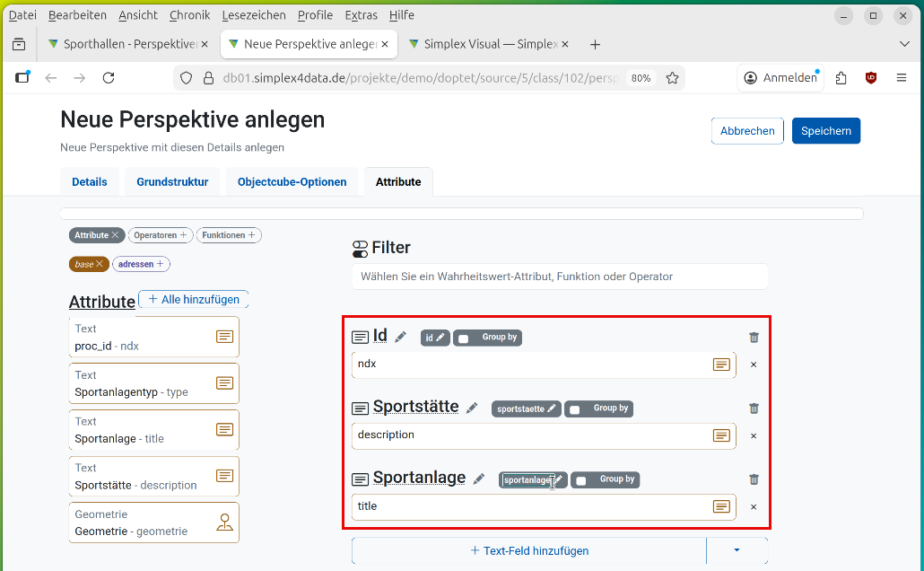This screenshot has width=924, height=571.
Task: Bookmark this page with star icon
Action: click(x=672, y=78)
